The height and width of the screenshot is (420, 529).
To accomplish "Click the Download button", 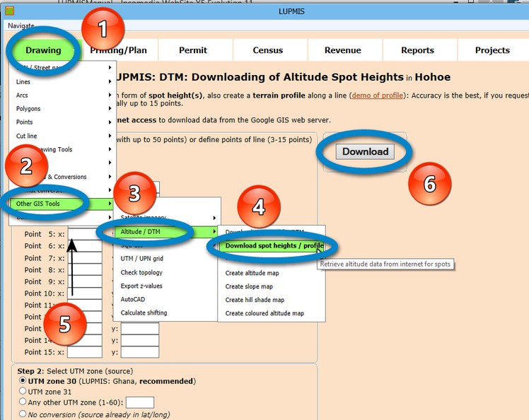I will tap(365, 151).
